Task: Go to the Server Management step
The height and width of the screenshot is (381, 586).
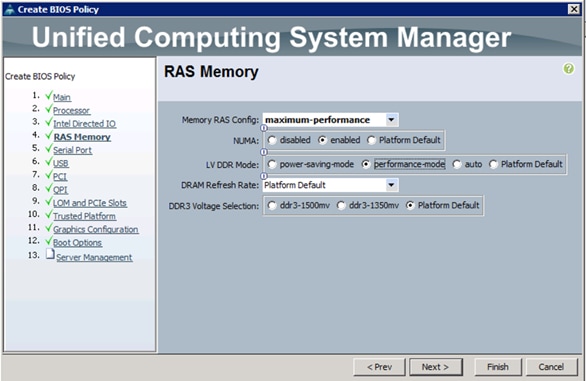Action: 94,257
